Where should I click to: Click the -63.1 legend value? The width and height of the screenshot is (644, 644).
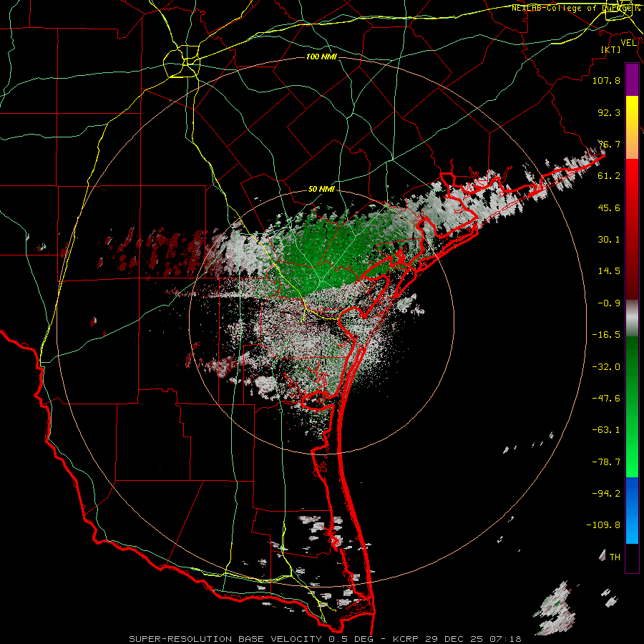coord(606,430)
